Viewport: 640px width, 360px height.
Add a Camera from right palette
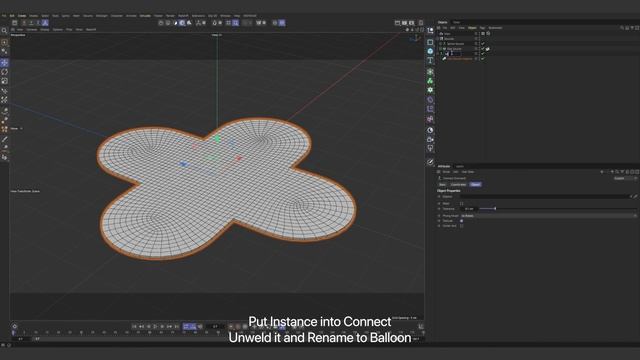[430, 139]
